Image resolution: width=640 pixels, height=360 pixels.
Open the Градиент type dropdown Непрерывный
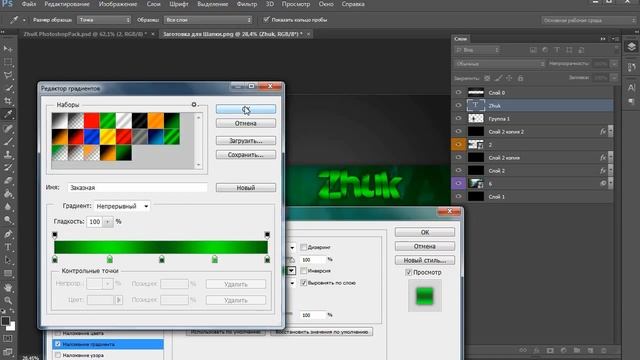122,206
